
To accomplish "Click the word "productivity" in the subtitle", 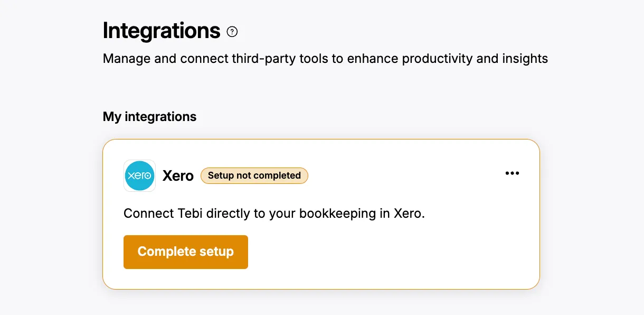I will pyautogui.click(x=437, y=58).
